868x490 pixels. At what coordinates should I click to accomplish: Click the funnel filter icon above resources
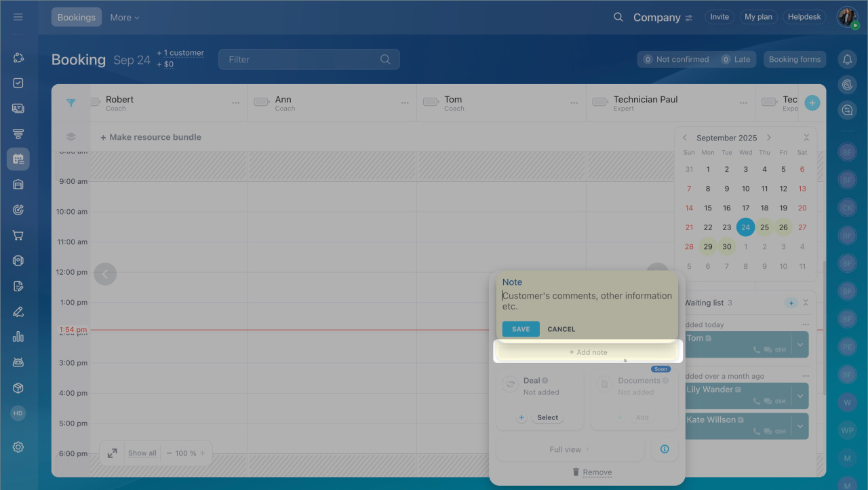pyautogui.click(x=71, y=103)
